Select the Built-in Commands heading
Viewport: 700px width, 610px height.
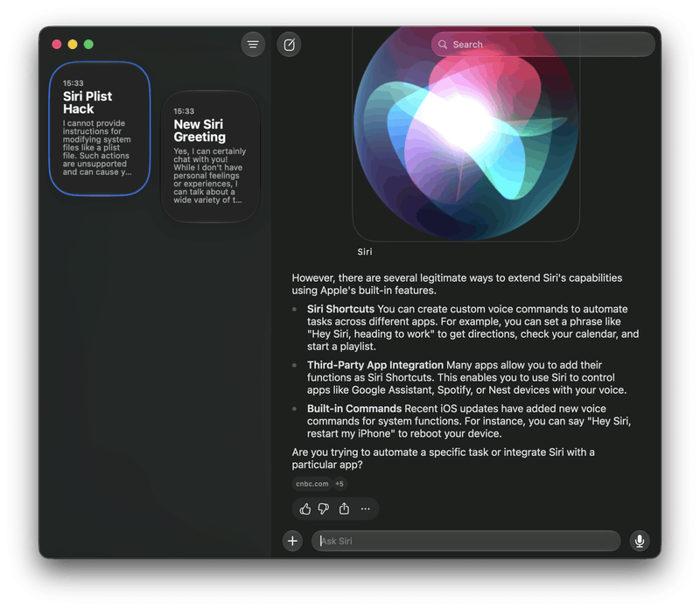pyautogui.click(x=354, y=409)
